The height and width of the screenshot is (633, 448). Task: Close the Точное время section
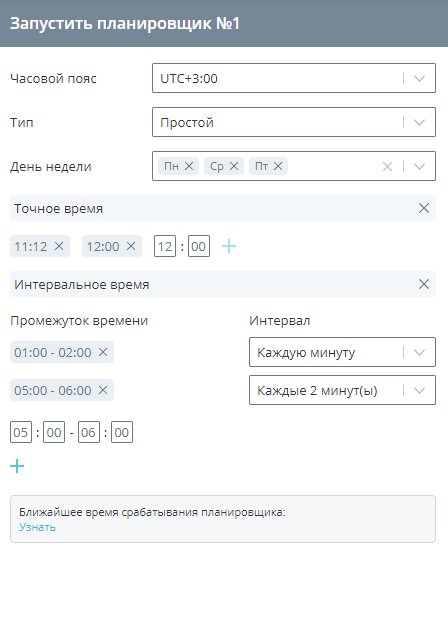click(x=424, y=208)
